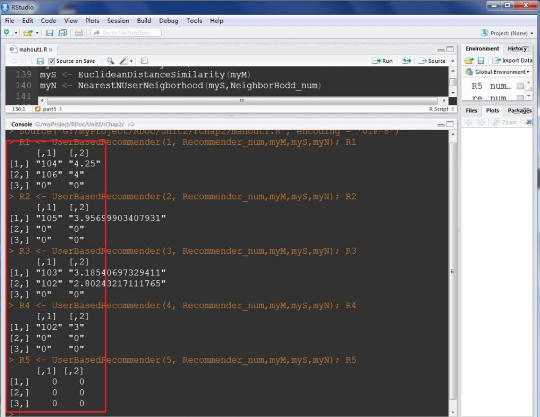Click the Print icon in the main toolbar
Screen dimensions: 540x417
click(x=79, y=33)
